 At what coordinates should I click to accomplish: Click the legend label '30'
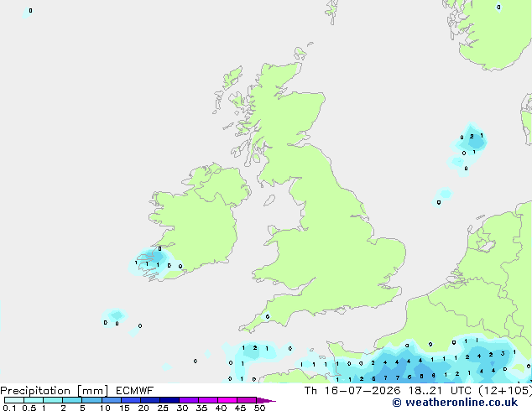point(182,408)
